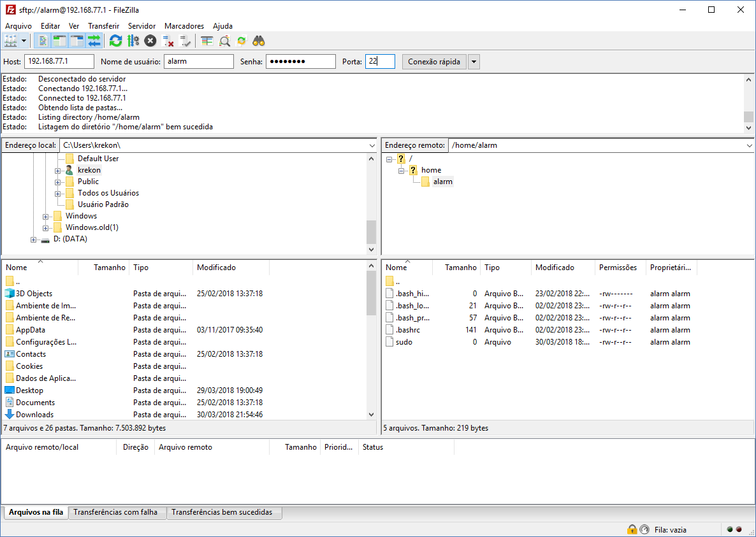Toggle message log display
The image size is (756, 537).
pyautogui.click(x=43, y=41)
